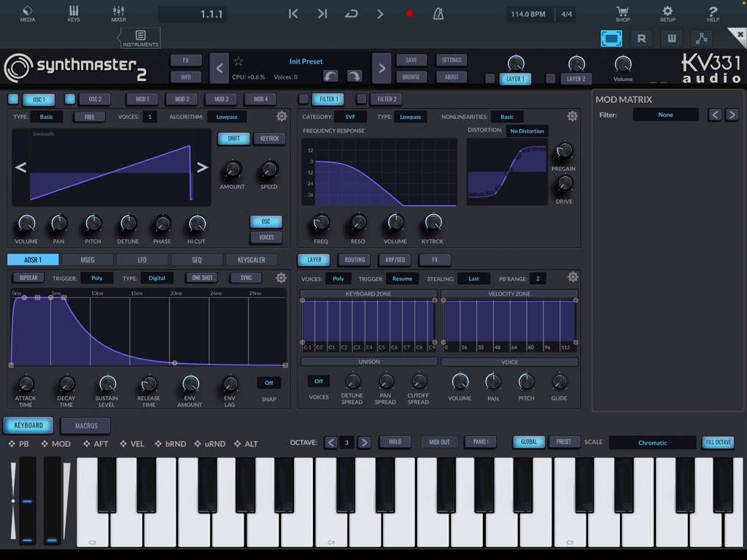This screenshot has height=560, width=747.
Task: Click the BROWSE button
Action: pos(411,77)
